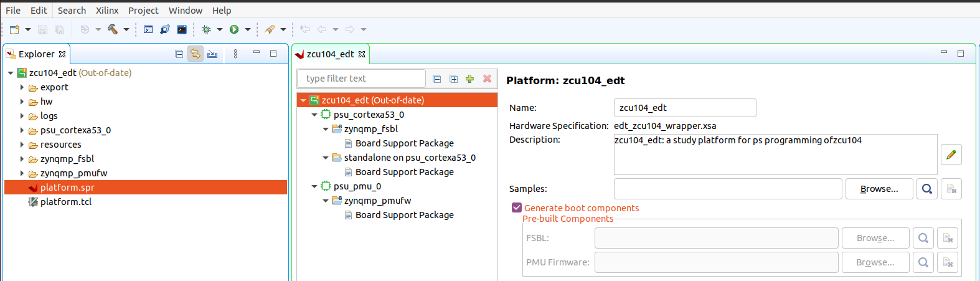Open the Edit menu

tap(39, 11)
